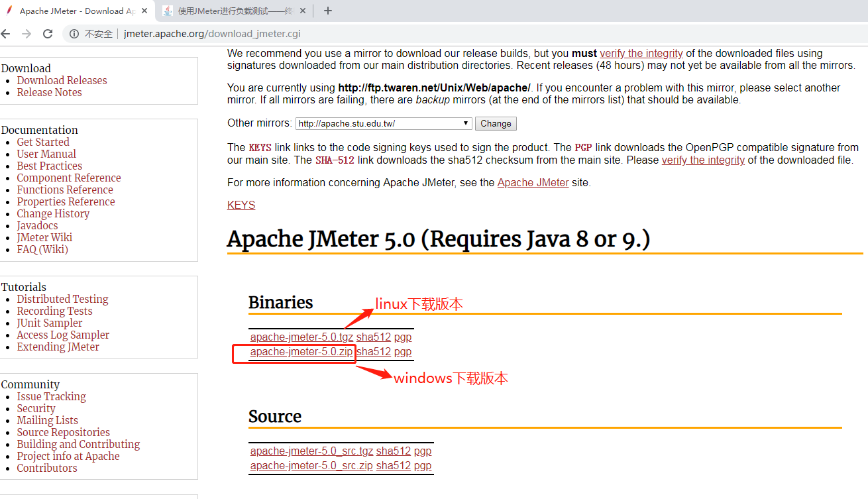Download apache-jmeter-5.0_src.zip source

tap(311, 465)
